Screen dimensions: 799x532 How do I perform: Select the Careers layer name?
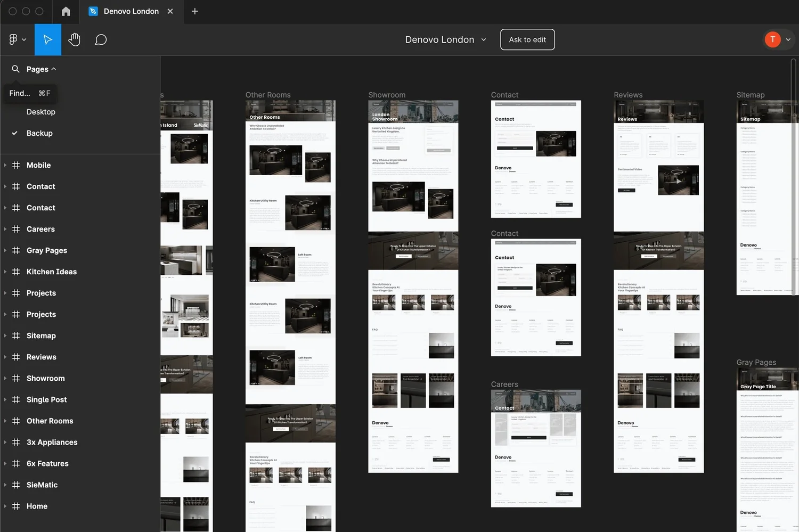[40, 229]
